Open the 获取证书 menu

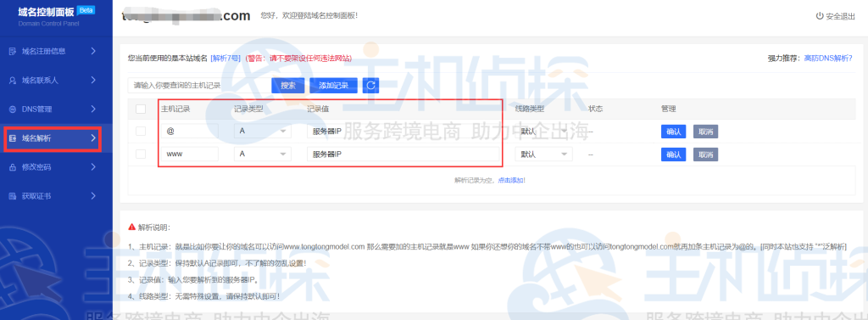pyautogui.click(x=56, y=196)
